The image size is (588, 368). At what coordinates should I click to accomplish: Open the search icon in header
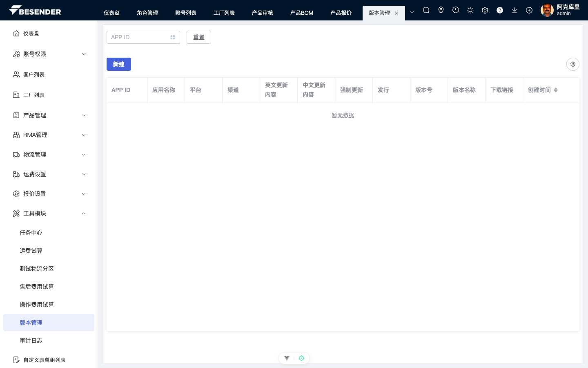[x=426, y=10]
